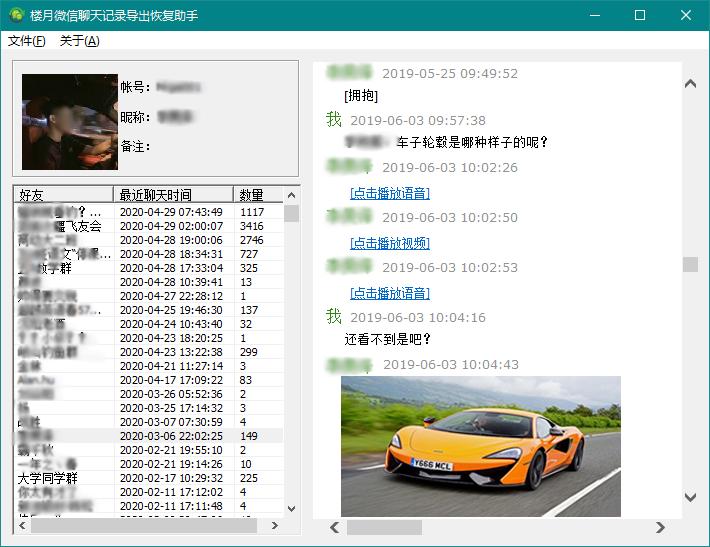Select row dated 2020-04-21 11:27:14
Screen dimensions: 710x547
tap(149, 366)
